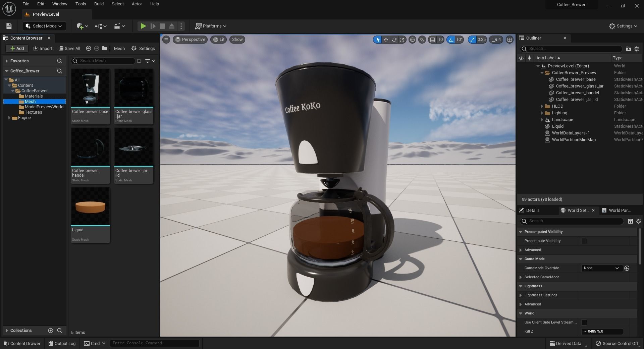
Task: Save the current search as collection icon
Action: [139, 61]
